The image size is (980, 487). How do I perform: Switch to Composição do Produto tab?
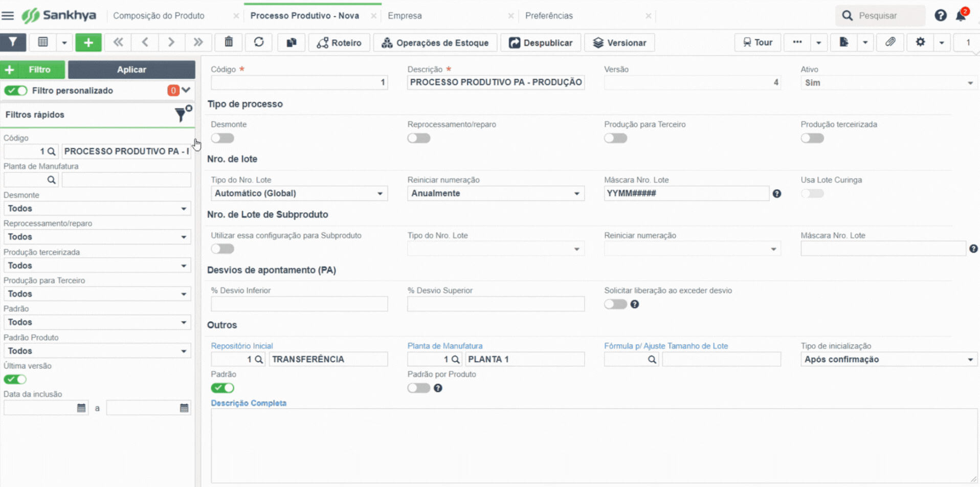tap(159, 16)
